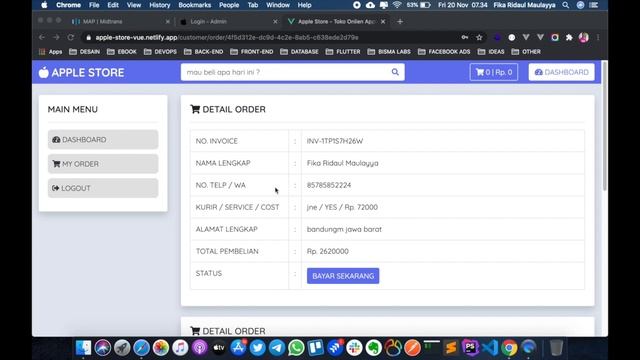Image resolution: width=640 pixels, height=360 pixels.
Task: Open Podcasts from the Dock
Action: click(200, 348)
